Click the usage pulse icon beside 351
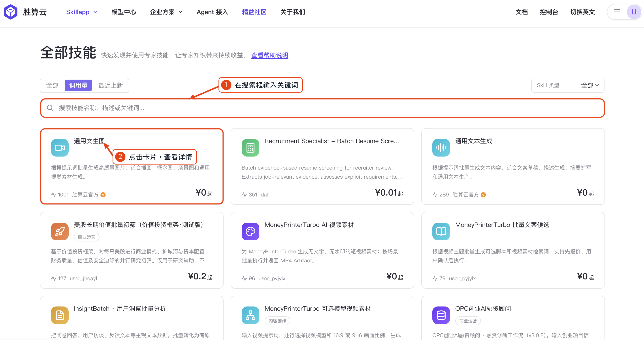 point(244,195)
